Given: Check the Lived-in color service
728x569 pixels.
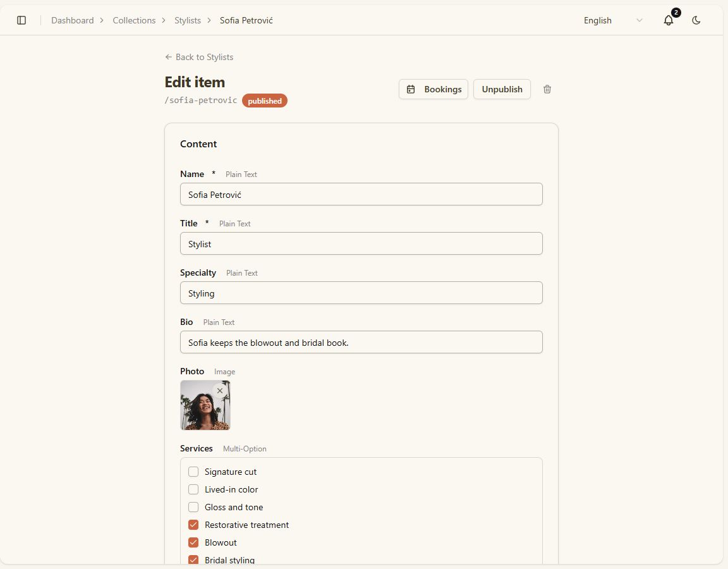Looking at the screenshot, I should tap(193, 489).
